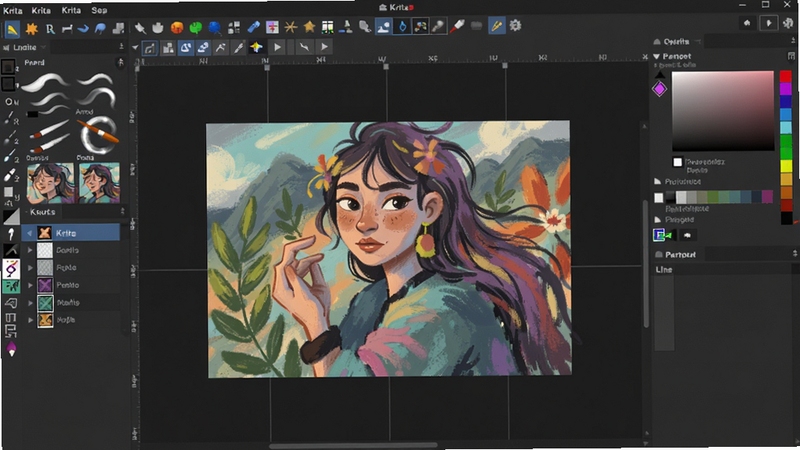
Task: Toggle the blue square icon in right panel
Action: 659,235
